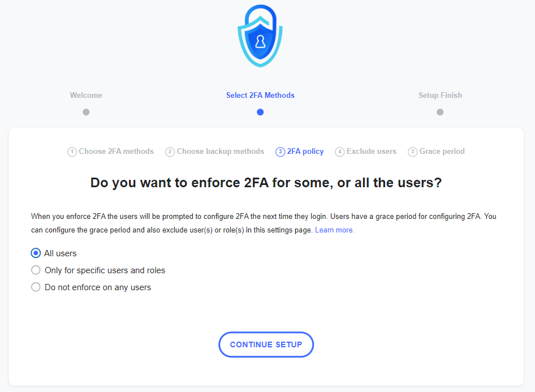This screenshot has height=392, width=535.
Task: Open the Learn more link
Action: (x=334, y=230)
